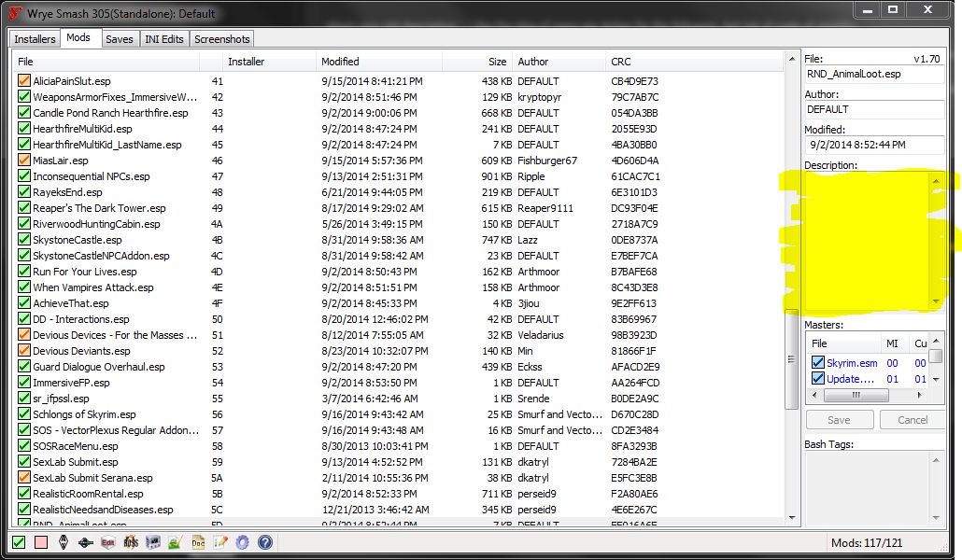
Task: Uncheck SkystoneCastle.esp mod checkbox
Action: point(24,239)
